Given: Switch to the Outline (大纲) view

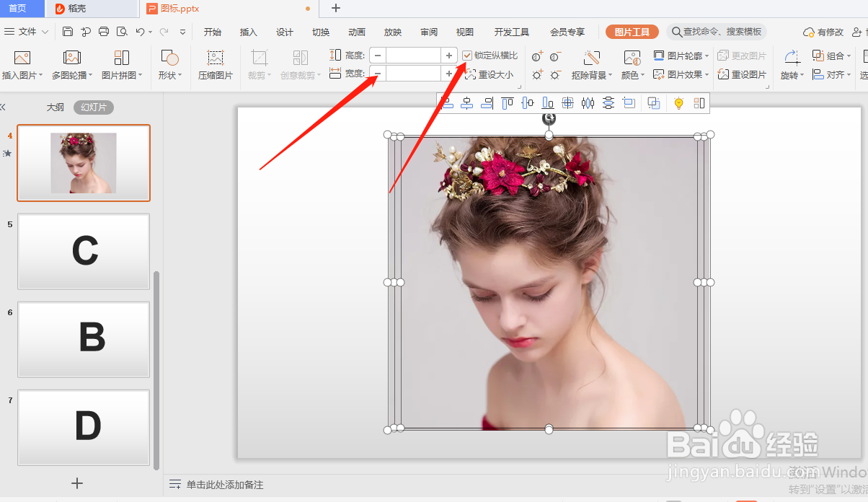Looking at the screenshot, I should 56,107.
